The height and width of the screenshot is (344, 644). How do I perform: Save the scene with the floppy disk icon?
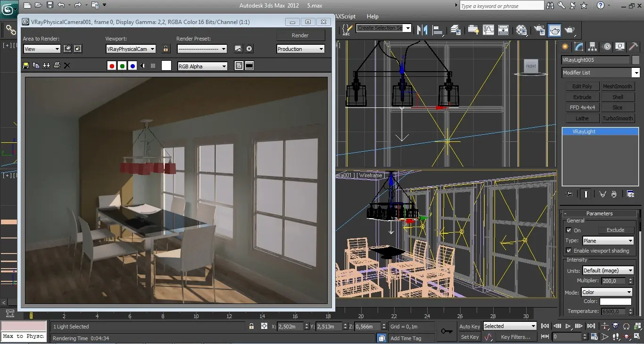pos(50,6)
